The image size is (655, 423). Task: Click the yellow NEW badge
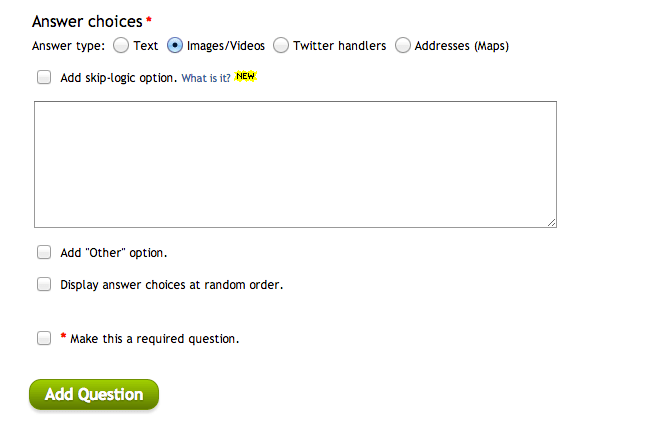coord(246,76)
